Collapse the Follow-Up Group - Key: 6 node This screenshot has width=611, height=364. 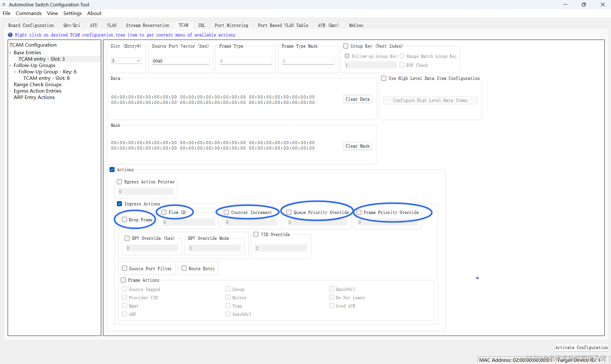[x=15, y=72]
